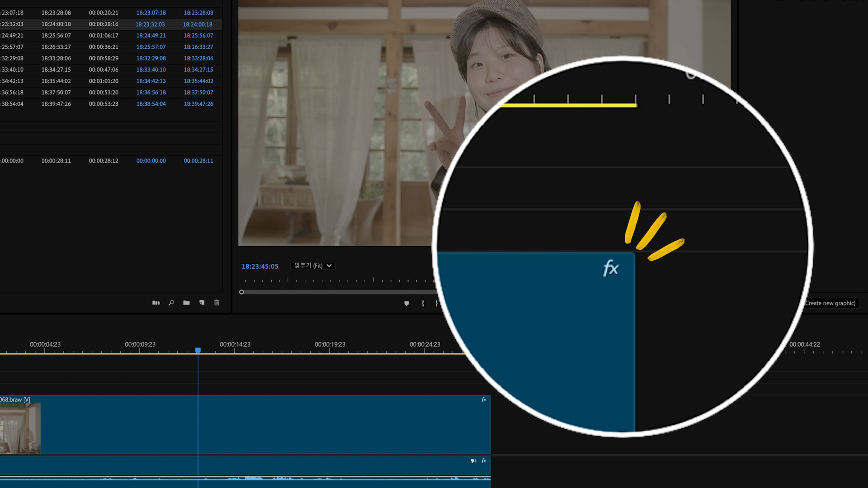Image resolution: width=868 pixels, height=488 pixels.
Task: Click the 18:23:45:05 monitor timecode
Action: click(x=260, y=267)
